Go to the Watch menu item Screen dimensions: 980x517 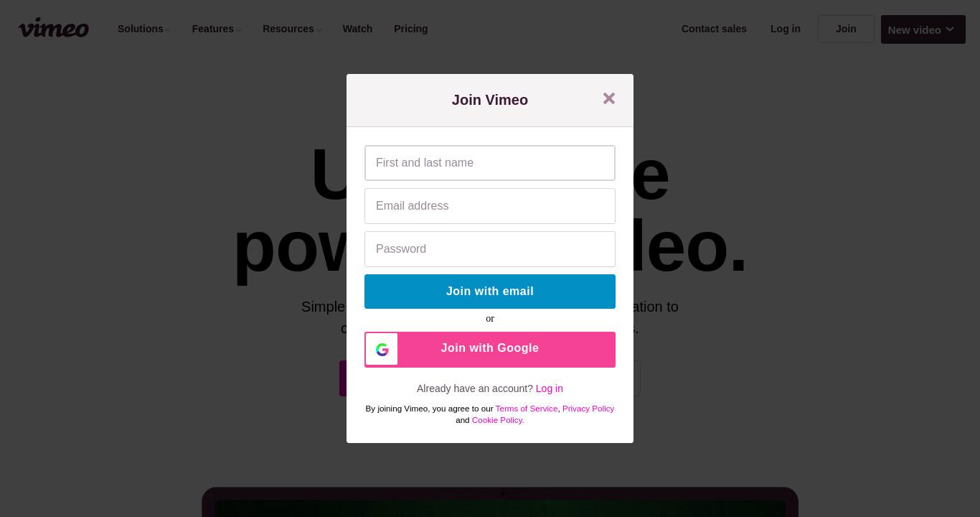point(357,29)
